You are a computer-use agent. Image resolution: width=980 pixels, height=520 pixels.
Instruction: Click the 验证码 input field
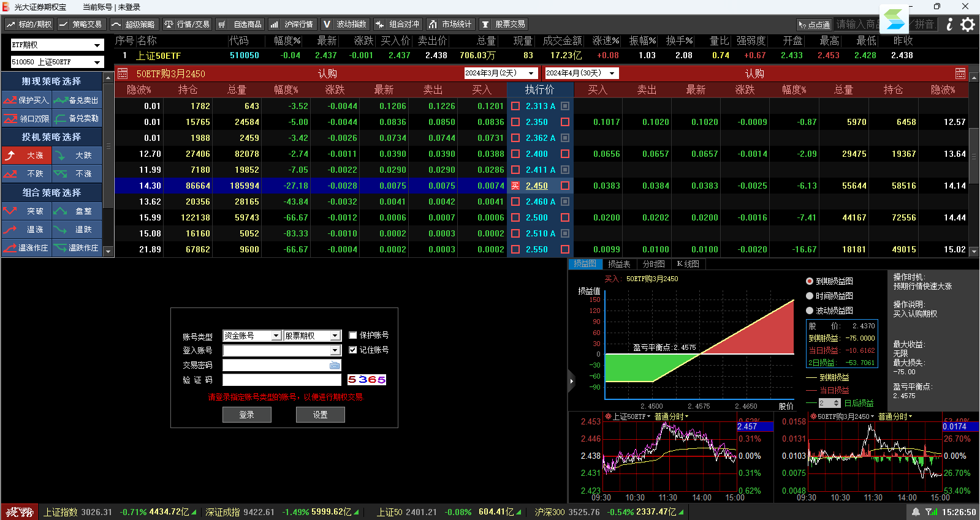tap(282, 380)
